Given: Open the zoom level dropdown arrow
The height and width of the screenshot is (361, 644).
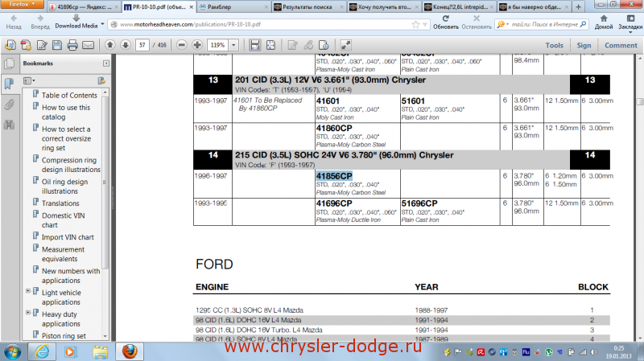Looking at the screenshot, I should click(233, 45).
